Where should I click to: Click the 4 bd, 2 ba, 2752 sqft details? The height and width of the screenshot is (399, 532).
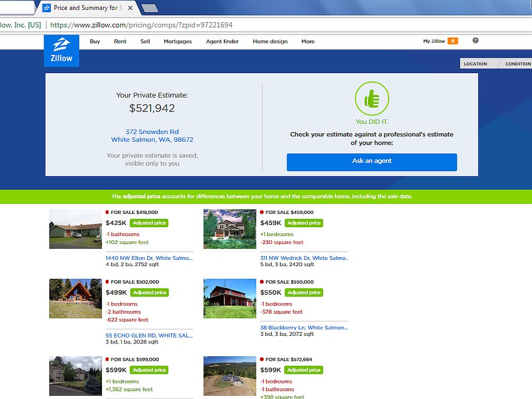[x=132, y=264]
